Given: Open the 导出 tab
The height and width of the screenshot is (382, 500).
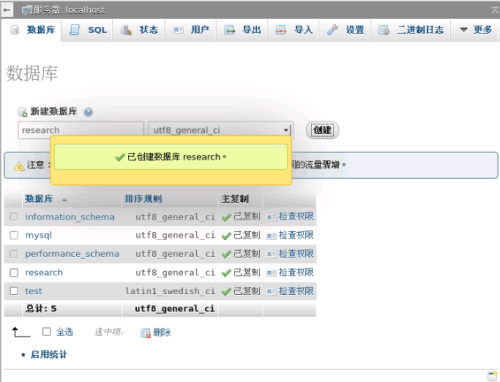Looking at the screenshot, I should (x=242, y=30).
